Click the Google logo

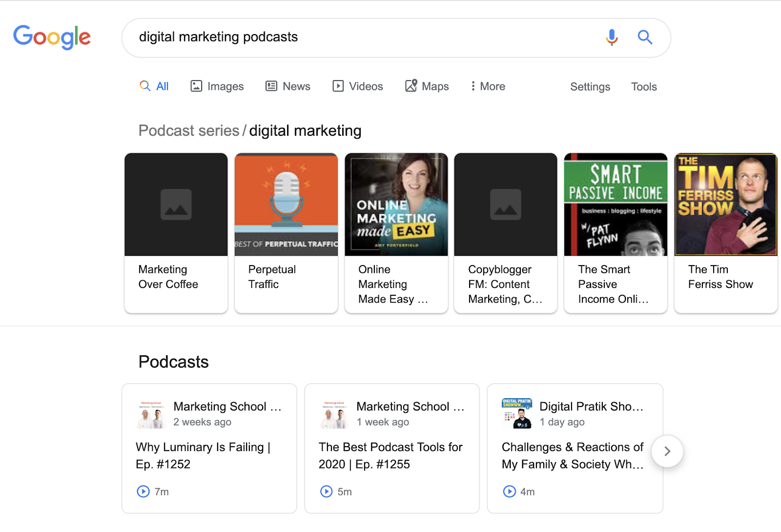(52, 37)
